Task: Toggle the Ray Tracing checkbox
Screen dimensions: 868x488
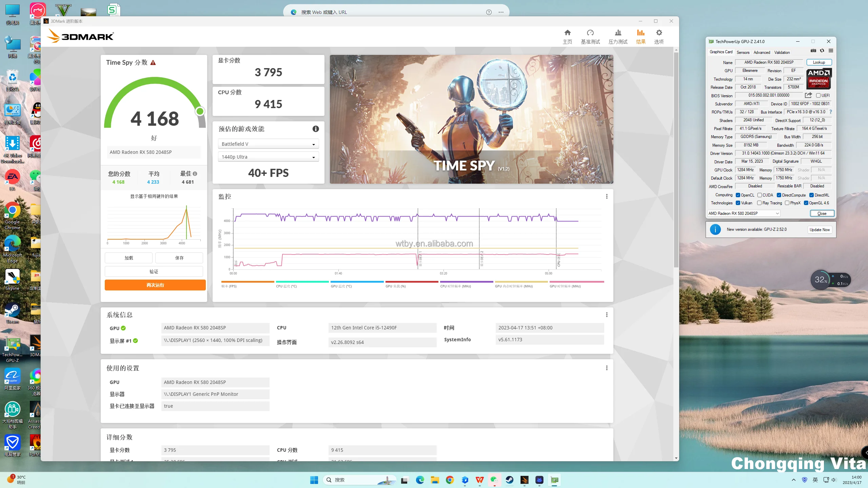Action: pyautogui.click(x=759, y=203)
